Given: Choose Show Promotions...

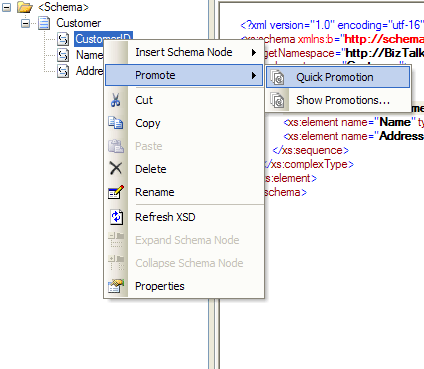Looking at the screenshot, I should pos(338,100).
